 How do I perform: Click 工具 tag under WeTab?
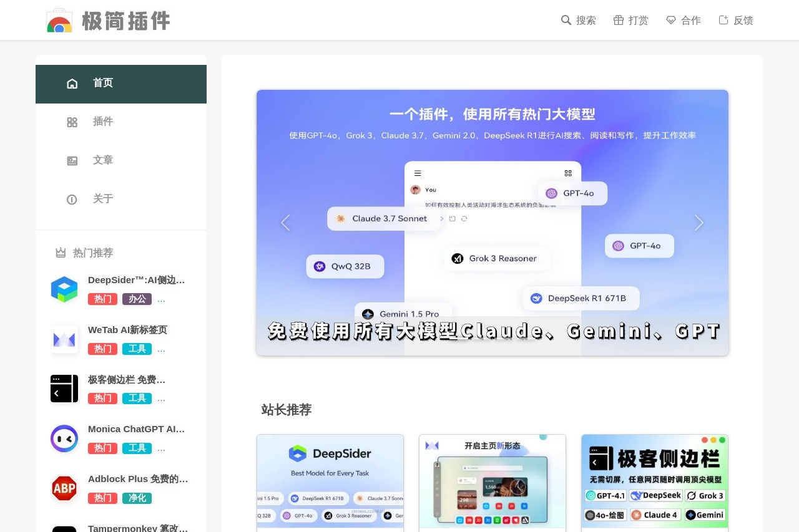click(x=137, y=349)
